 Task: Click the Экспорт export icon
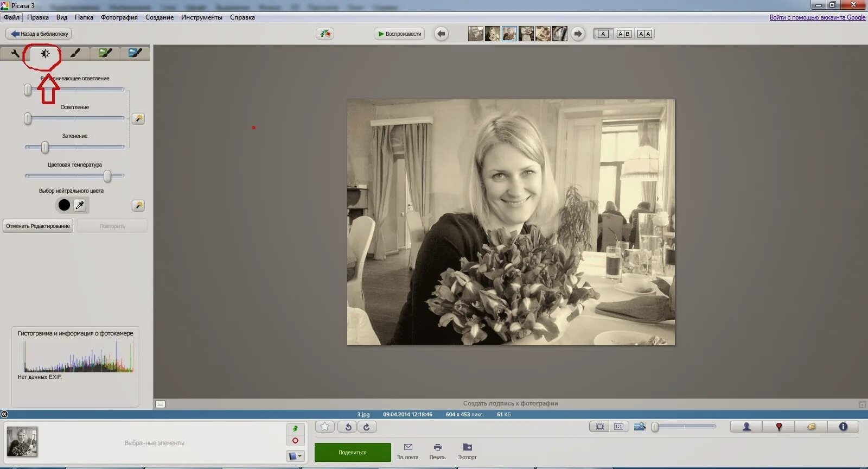point(467,451)
